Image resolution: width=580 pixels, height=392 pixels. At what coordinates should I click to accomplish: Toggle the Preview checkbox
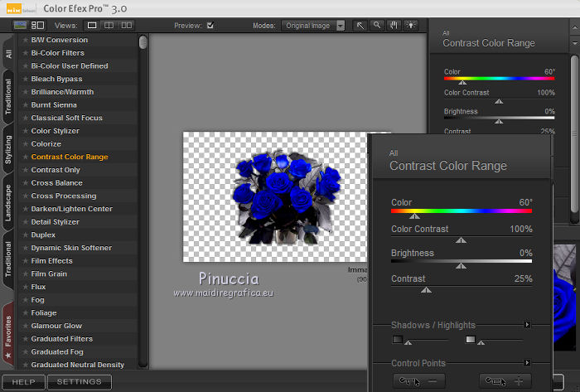click(210, 25)
